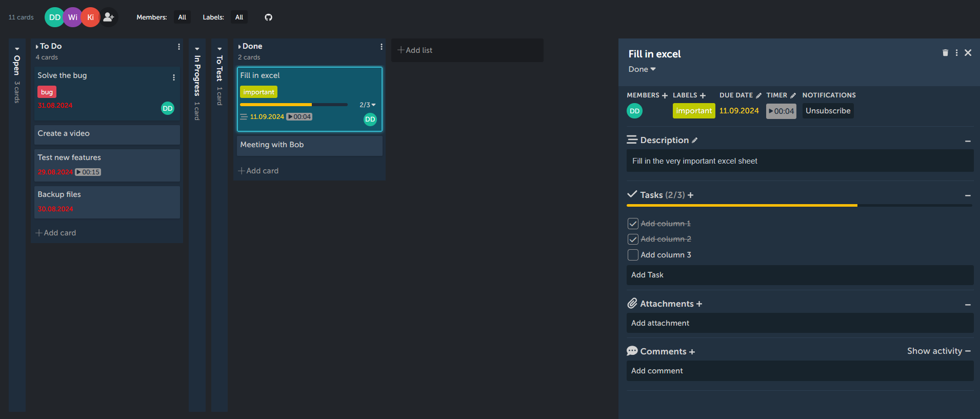Open card detail more options menu

tap(956, 53)
